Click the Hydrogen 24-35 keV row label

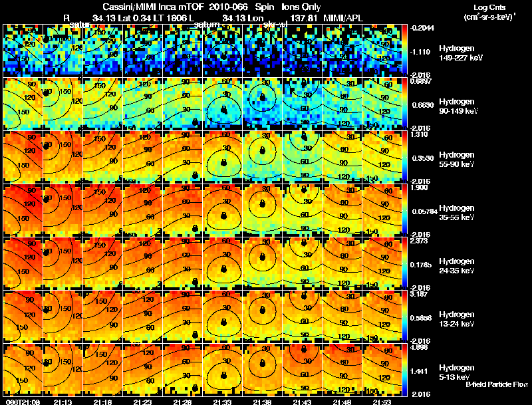pos(457,266)
